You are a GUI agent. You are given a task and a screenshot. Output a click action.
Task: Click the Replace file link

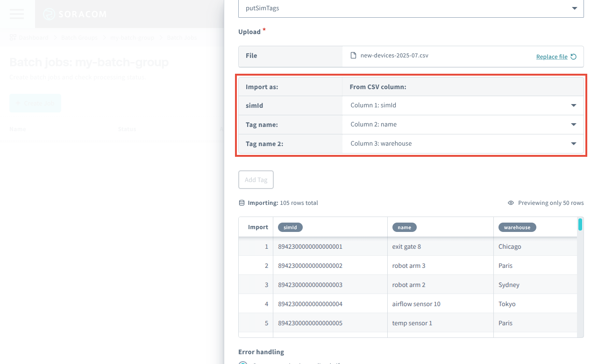point(551,56)
